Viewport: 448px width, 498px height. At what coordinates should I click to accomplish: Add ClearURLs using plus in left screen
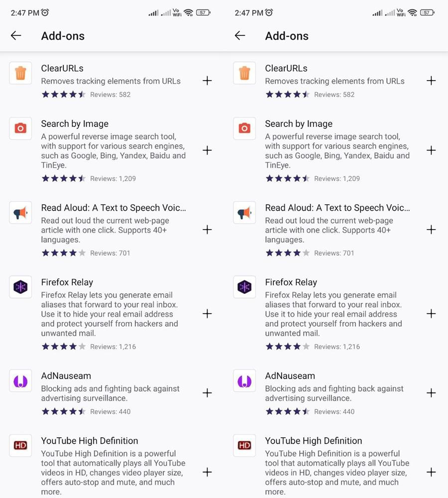[x=207, y=81]
